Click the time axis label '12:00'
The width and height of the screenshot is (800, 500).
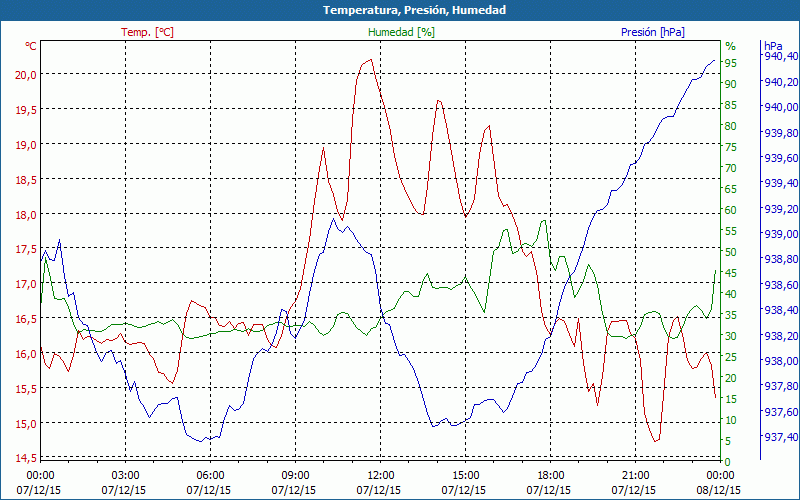coord(381,476)
